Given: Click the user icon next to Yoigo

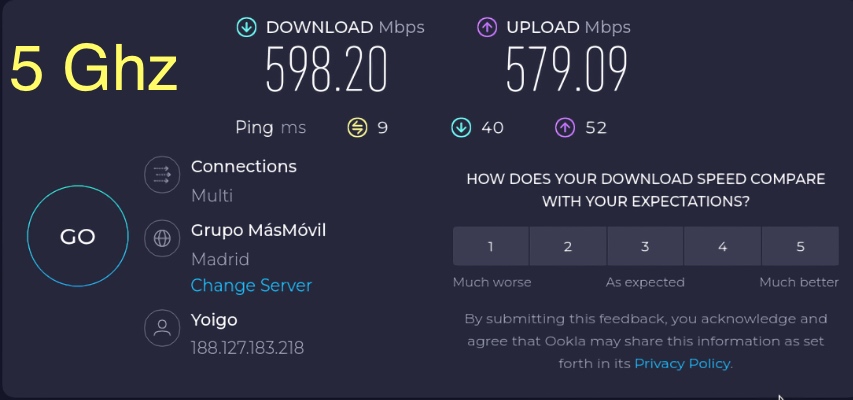Looking at the screenshot, I should (162, 328).
